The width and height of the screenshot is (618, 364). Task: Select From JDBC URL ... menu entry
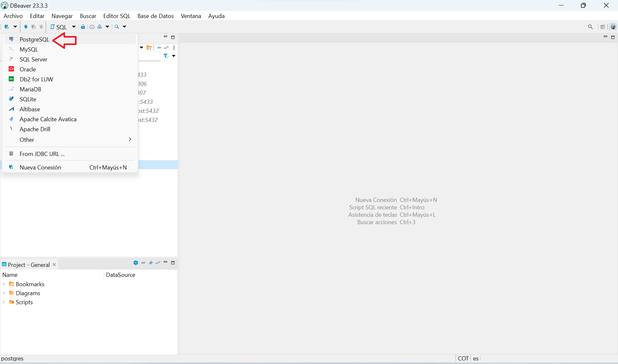pyautogui.click(x=70, y=154)
